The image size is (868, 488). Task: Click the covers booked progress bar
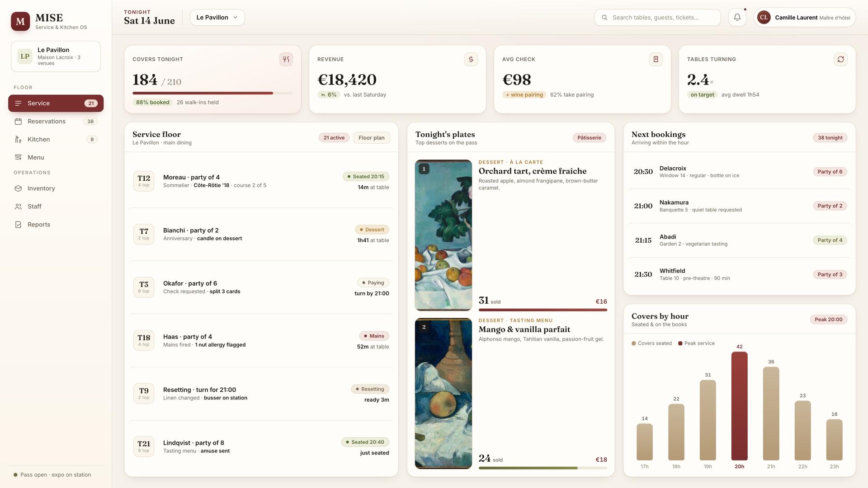click(x=212, y=93)
